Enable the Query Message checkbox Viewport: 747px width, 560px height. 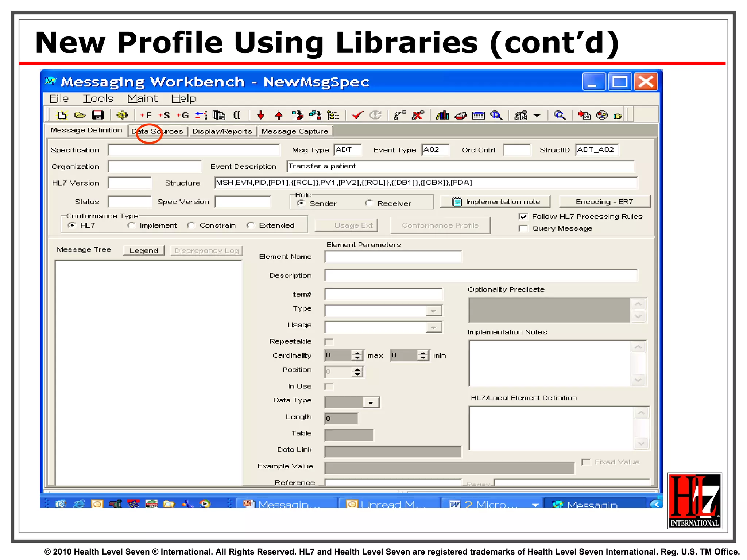coord(523,229)
